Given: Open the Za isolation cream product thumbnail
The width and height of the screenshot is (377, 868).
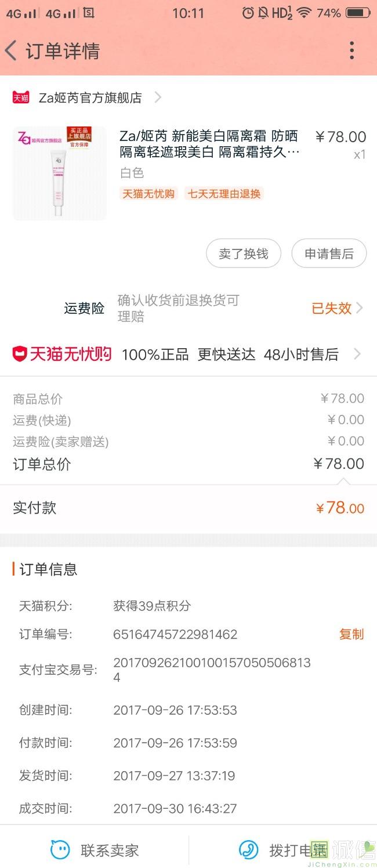Looking at the screenshot, I should [x=60, y=173].
